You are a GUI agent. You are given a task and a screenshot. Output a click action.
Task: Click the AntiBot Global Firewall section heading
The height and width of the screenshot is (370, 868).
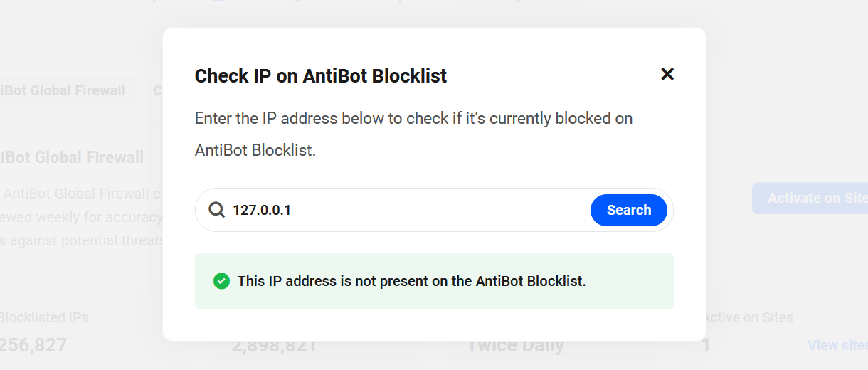[x=71, y=157]
